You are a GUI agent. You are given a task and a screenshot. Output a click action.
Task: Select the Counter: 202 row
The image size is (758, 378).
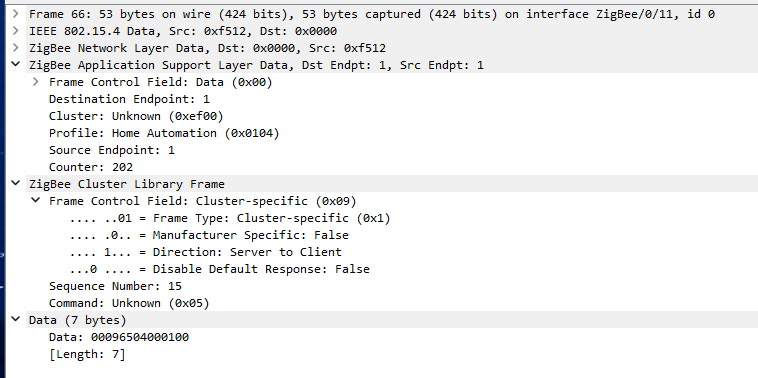coord(91,167)
